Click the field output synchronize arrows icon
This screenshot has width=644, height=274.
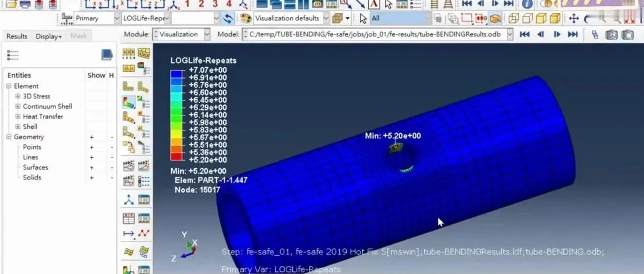228,18
